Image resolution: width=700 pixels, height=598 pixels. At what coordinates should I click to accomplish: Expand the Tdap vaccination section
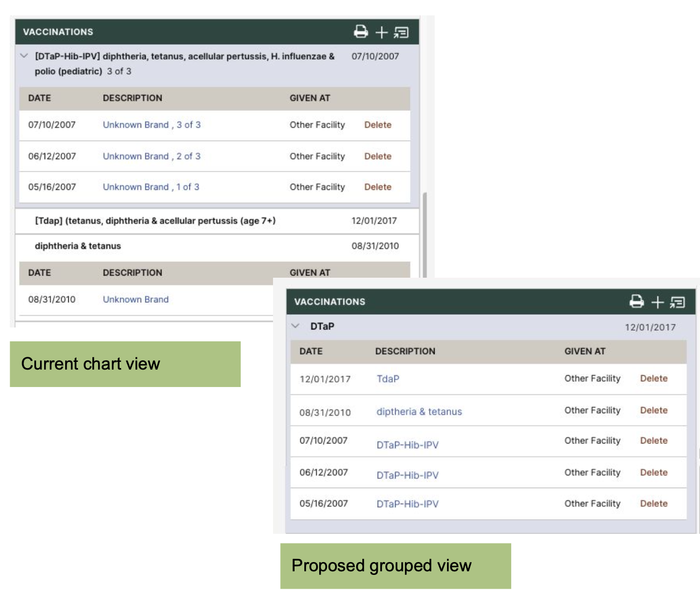coord(156,221)
